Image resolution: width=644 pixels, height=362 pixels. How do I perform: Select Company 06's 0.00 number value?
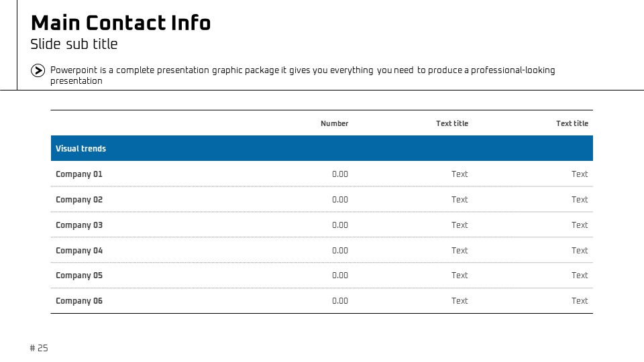pyautogui.click(x=340, y=301)
